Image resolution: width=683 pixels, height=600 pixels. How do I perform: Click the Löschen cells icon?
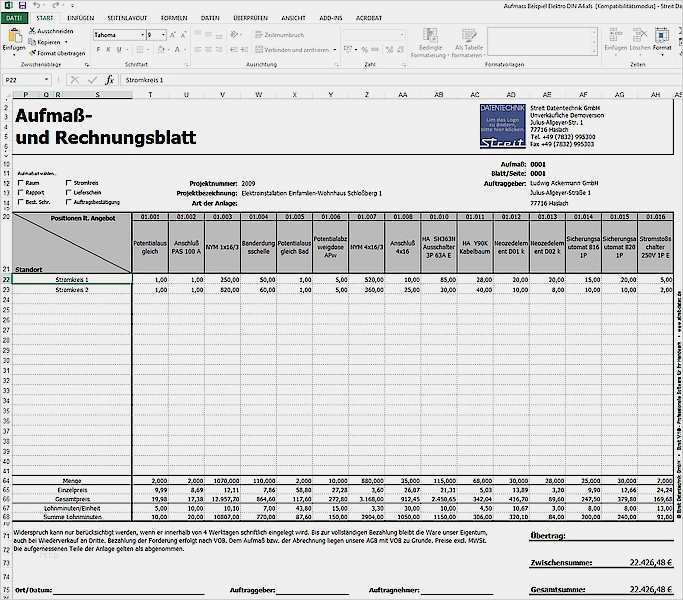pyautogui.click(x=639, y=37)
